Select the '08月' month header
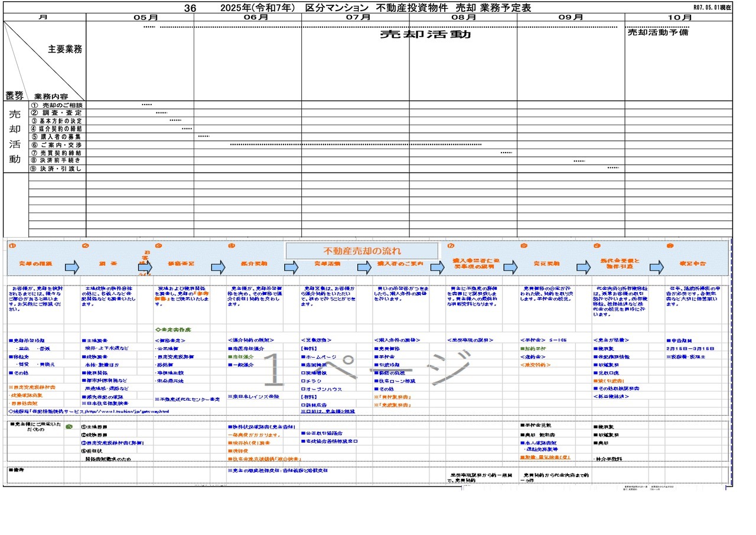 click(x=464, y=18)
